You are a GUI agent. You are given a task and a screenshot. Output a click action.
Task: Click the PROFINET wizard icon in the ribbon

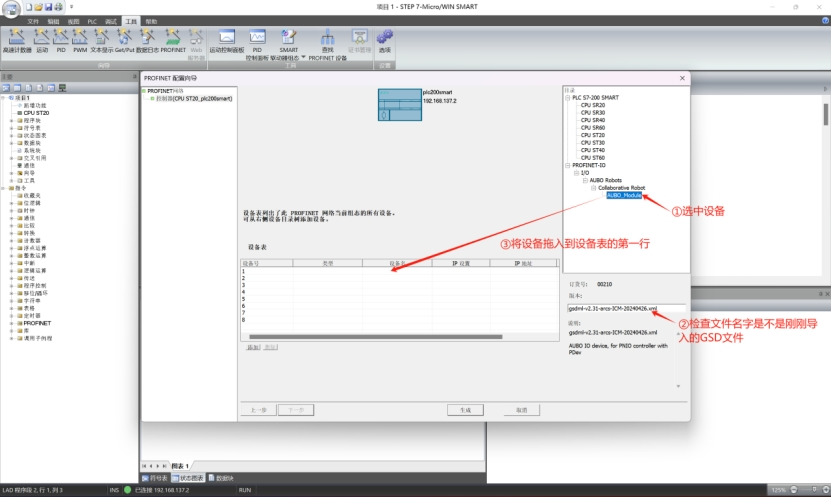click(173, 39)
